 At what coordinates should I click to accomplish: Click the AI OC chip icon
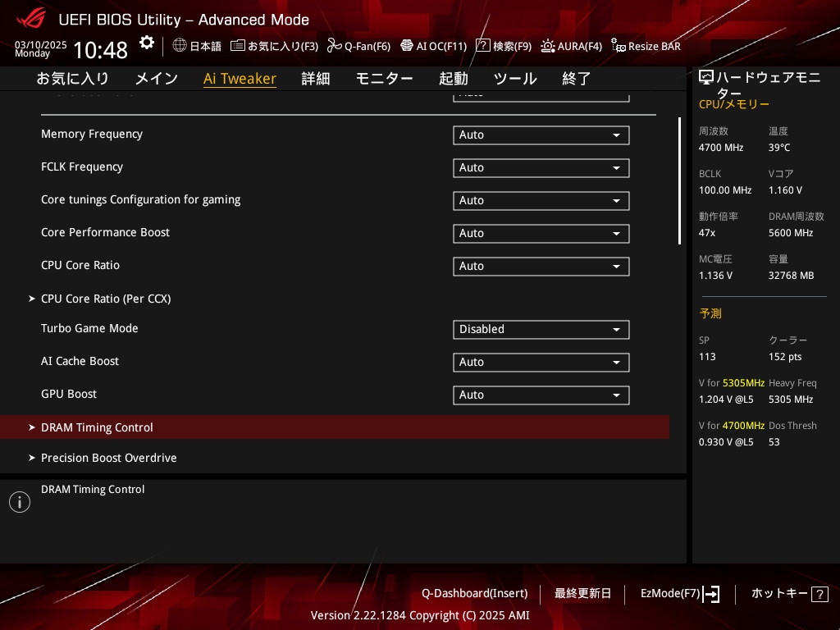pyautogui.click(x=407, y=46)
